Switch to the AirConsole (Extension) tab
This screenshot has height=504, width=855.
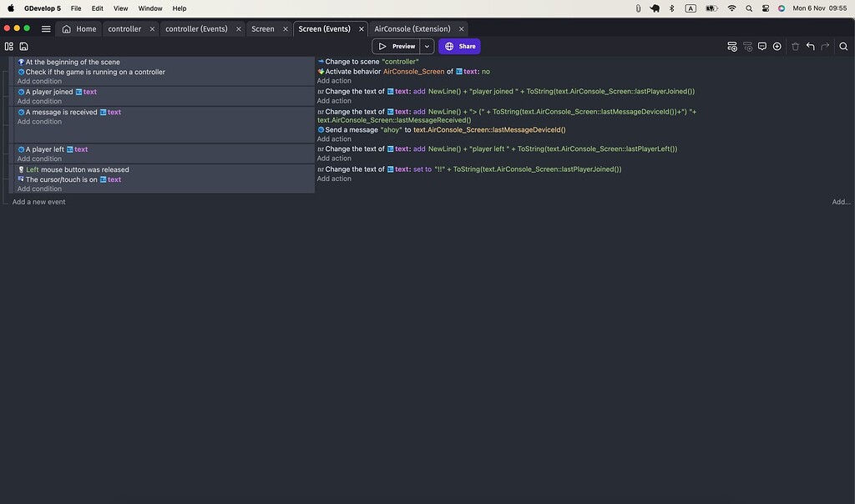click(x=412, y=29)
